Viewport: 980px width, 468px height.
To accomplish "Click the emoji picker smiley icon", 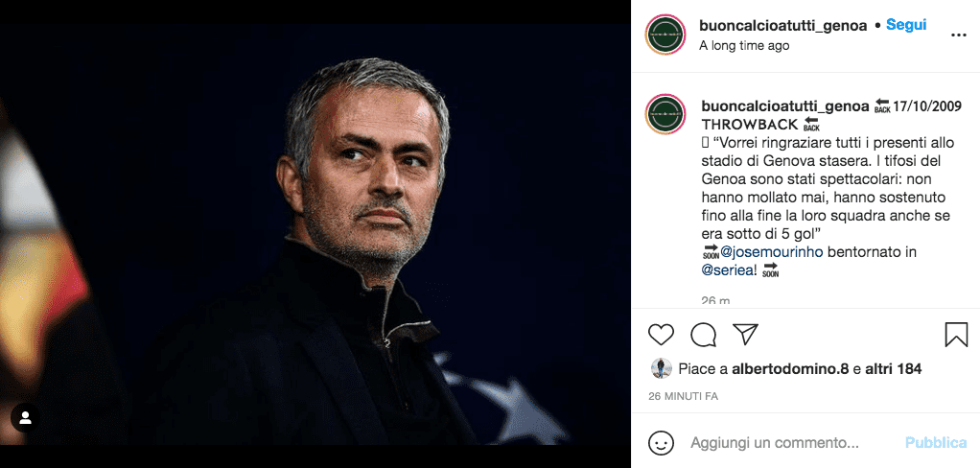I will tap(661, 443).
